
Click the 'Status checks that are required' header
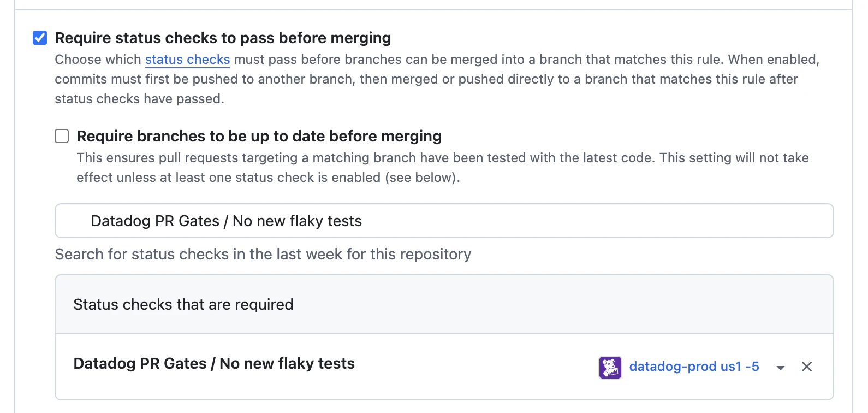point(183,304)
